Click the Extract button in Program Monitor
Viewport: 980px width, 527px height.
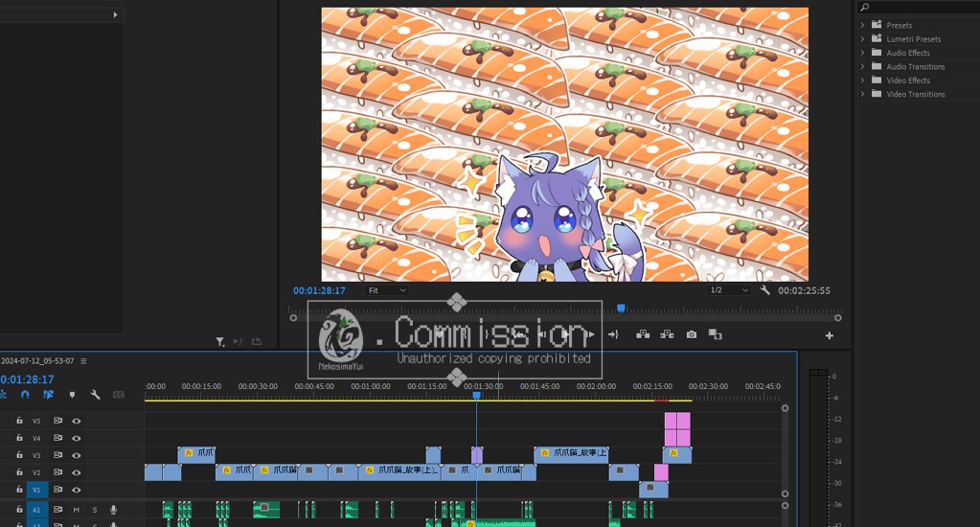point(667,334)
